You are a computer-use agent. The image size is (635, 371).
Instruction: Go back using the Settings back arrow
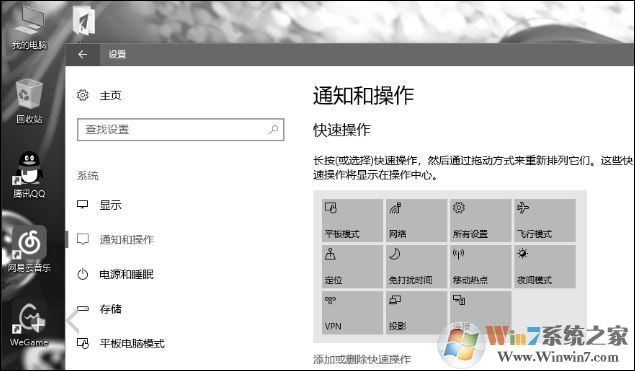point(83,54)
